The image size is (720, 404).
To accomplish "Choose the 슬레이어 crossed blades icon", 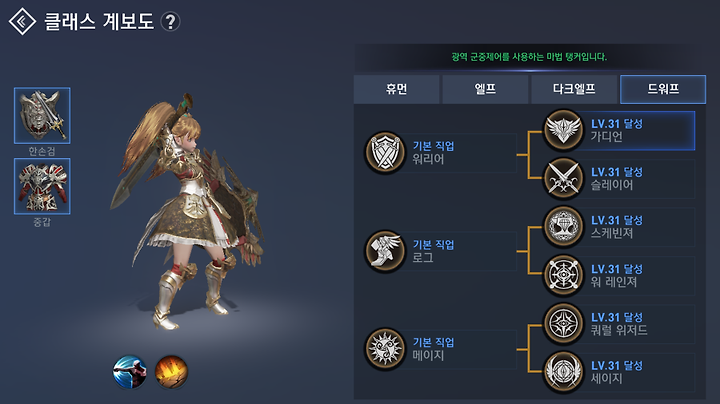I will [563, 178].
